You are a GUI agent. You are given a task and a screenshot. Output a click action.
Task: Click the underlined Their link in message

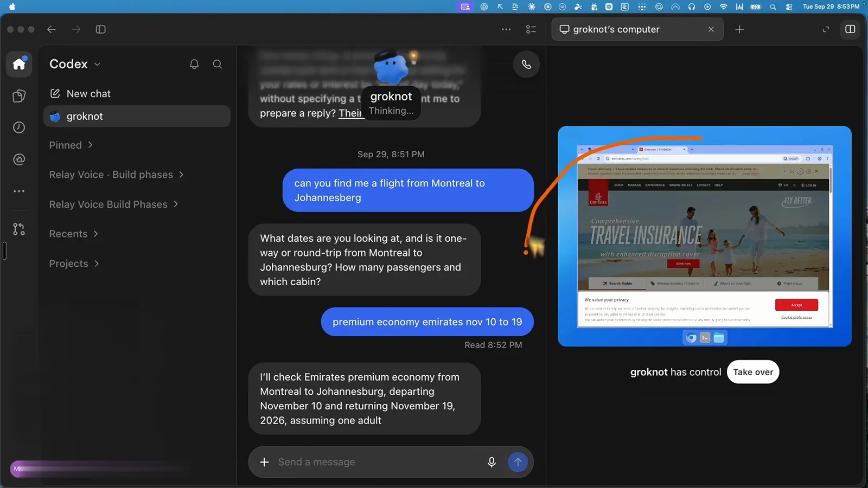click(350, 113)
